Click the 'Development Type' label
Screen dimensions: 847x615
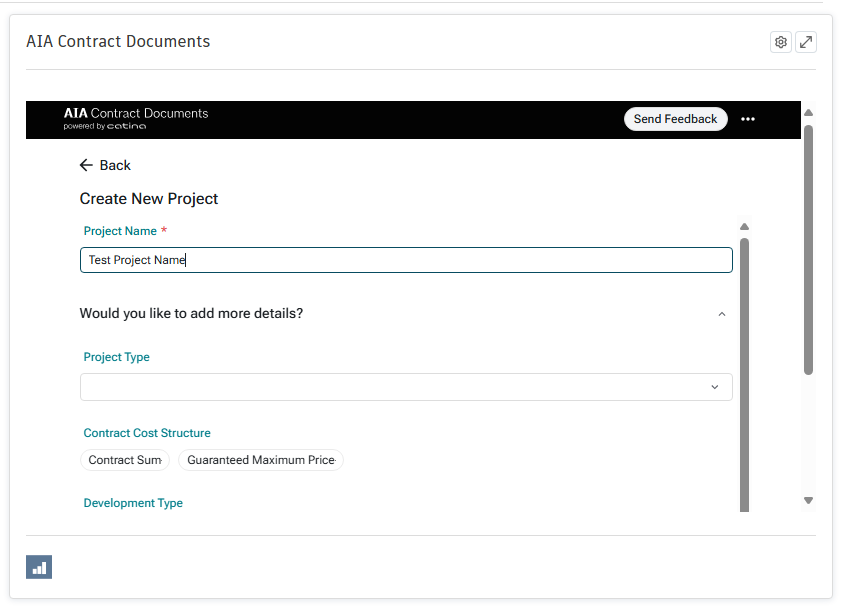133,503
